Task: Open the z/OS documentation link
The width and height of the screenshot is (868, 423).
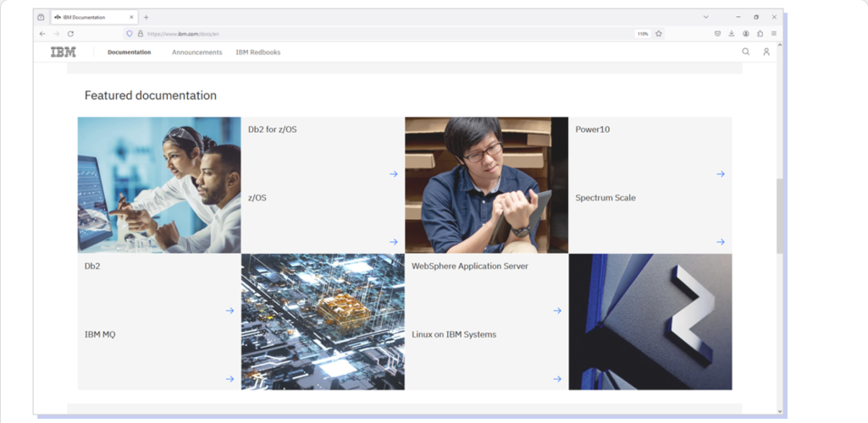Action: (257, 197)
